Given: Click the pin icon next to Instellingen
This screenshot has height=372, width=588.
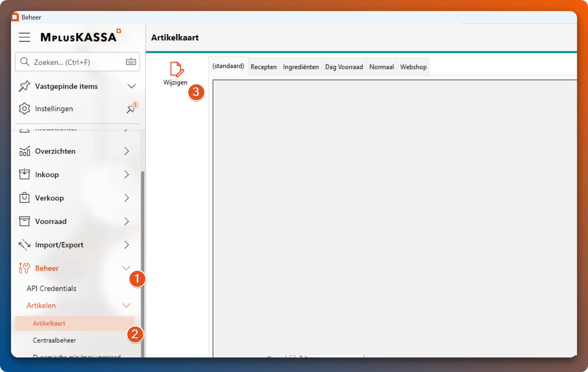Looking at the screenshot, I should pos(131,109).
